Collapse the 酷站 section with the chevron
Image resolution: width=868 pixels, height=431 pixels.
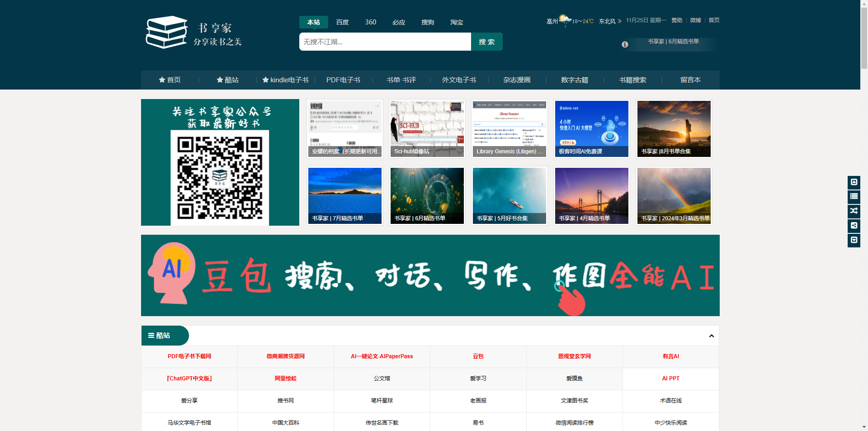[711, 336]
